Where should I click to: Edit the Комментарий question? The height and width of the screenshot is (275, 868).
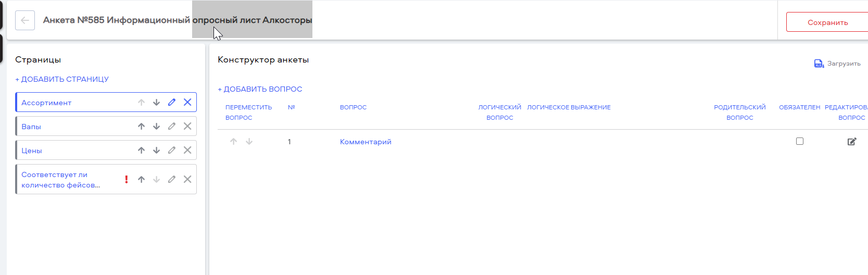tap(852, 142)
